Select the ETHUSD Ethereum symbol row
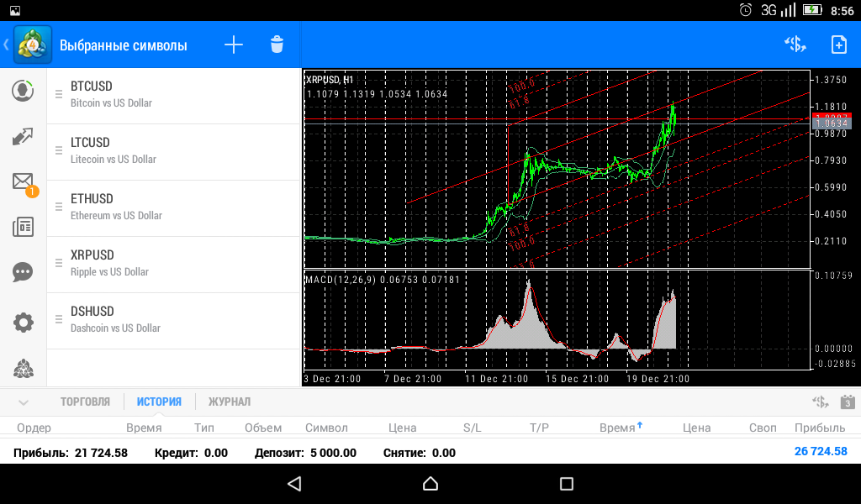861x504 pixels. coord(173,208)
